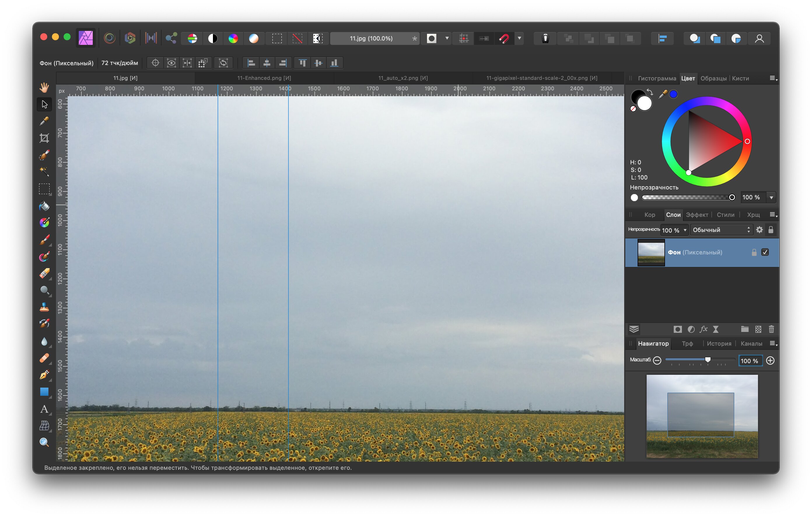Open the layer opacity 100 % dropdown
The image size is (812, 517).
[685, 230]
